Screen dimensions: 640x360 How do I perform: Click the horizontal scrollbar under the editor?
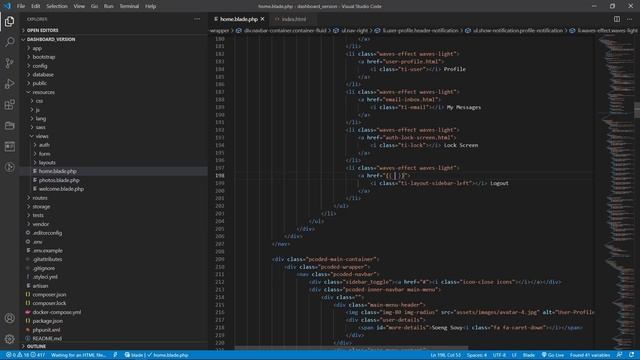[x=351, y=348]
